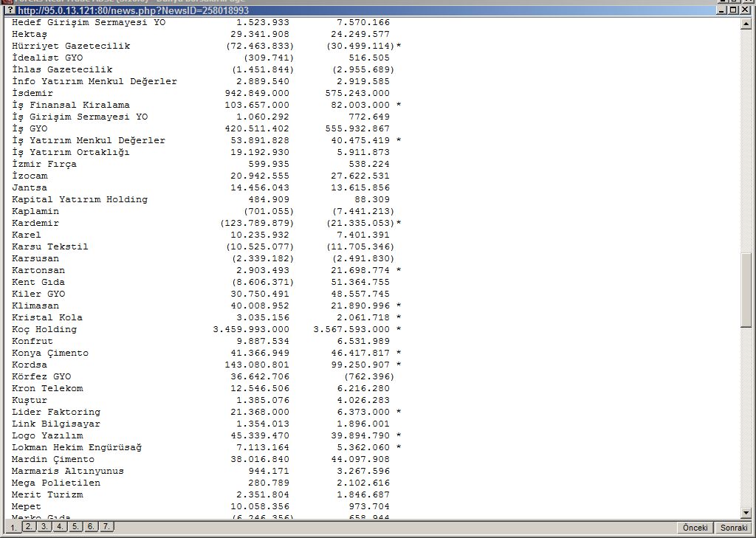Screen dimensions: 756x538
Task: Click Kapital Yatırım Holding label
Action: 80,199
